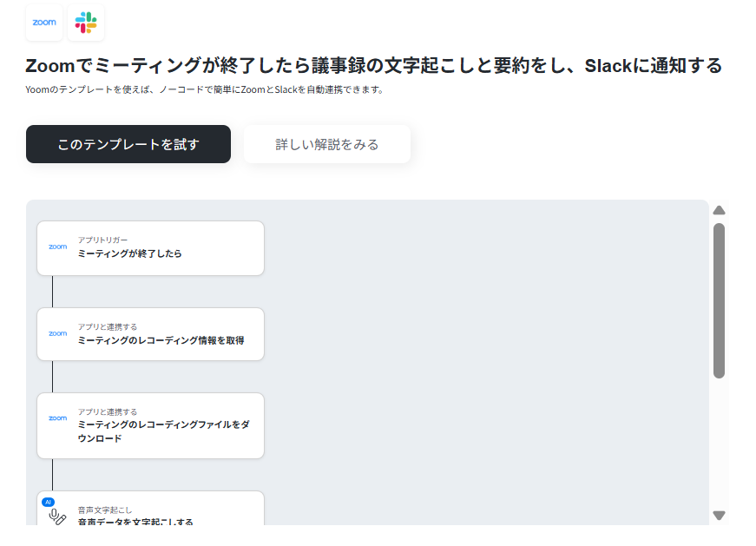Screen dimensions: 756x546
Task: Click the Yoomのテンプレートを使えば description text
Action: coord(206,89)
